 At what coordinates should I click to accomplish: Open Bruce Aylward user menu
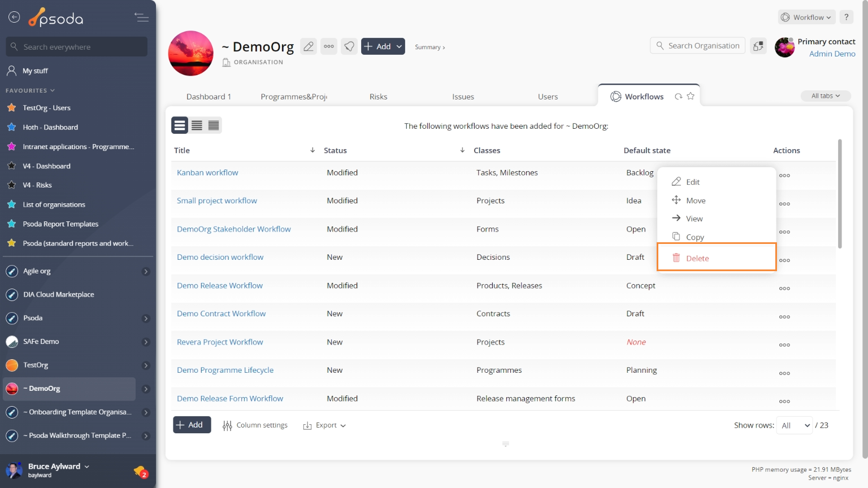point(59,467)
